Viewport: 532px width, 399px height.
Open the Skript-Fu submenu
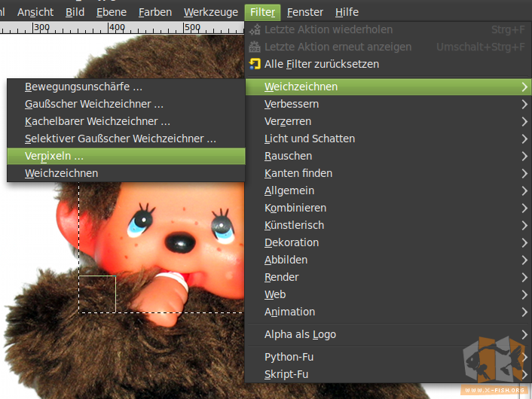(388, 374)
